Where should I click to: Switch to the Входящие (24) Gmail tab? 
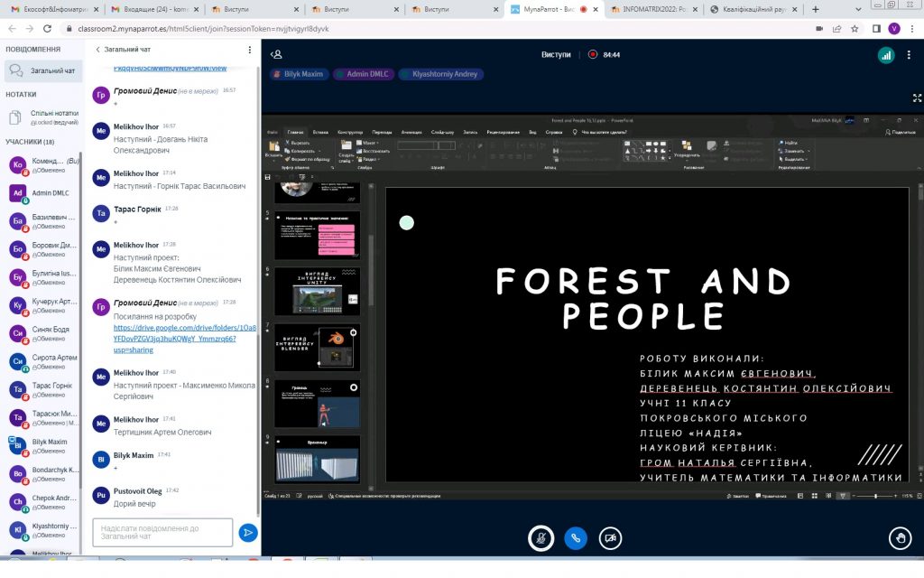coord(144,9)
